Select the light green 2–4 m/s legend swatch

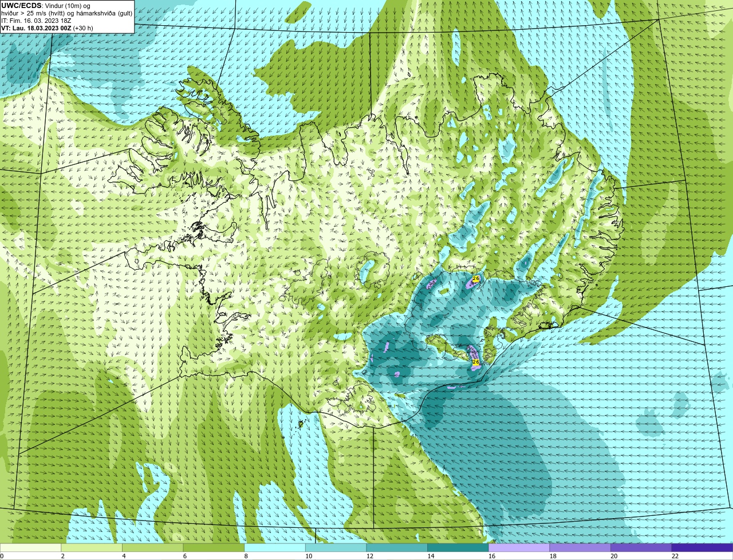tap(92, 547)
